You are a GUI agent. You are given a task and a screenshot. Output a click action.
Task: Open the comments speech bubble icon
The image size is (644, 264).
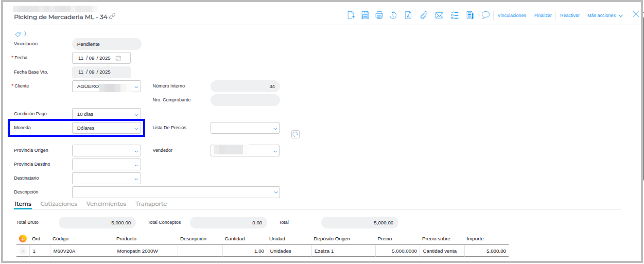coord(485,15)
